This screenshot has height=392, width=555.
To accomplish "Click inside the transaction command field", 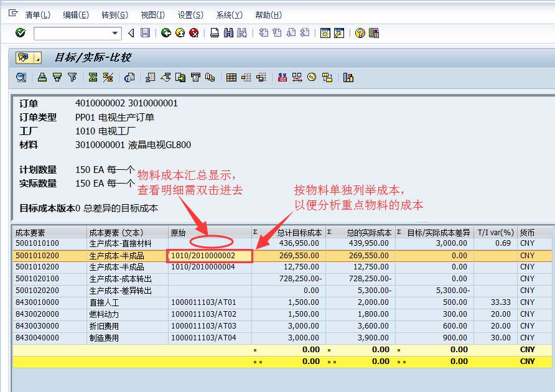I will coord(73,33).
